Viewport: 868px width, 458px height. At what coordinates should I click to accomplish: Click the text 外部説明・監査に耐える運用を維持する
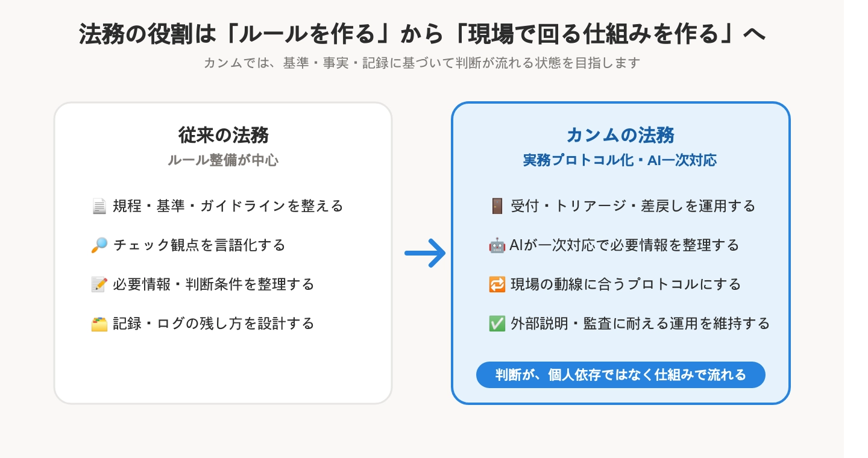640,324
